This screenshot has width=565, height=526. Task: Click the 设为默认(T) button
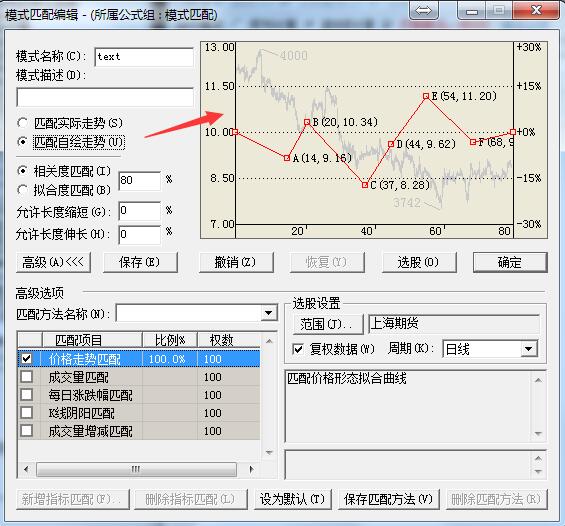292,499
